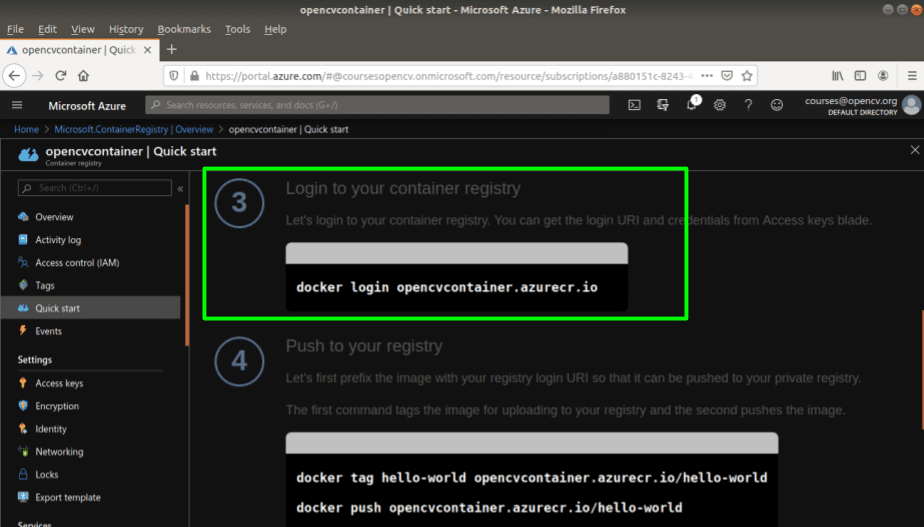
Task: Collapse the resource menu sidebar
Action: [180, 189]
